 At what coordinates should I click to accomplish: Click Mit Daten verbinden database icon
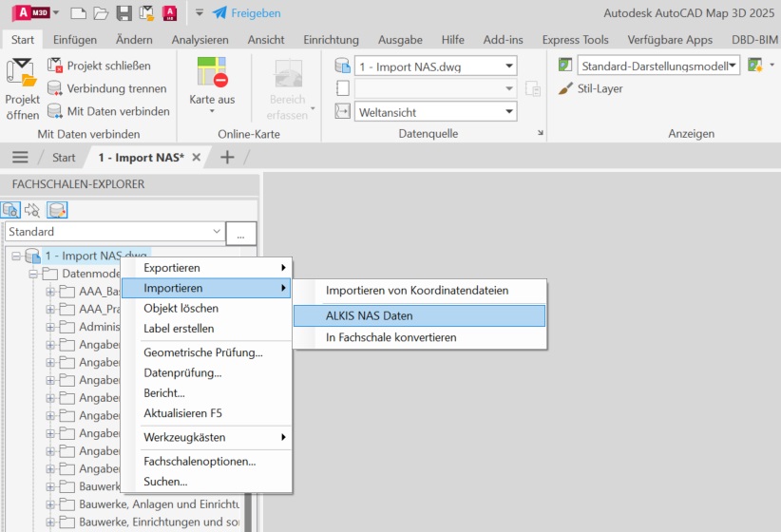pos(55,111)
